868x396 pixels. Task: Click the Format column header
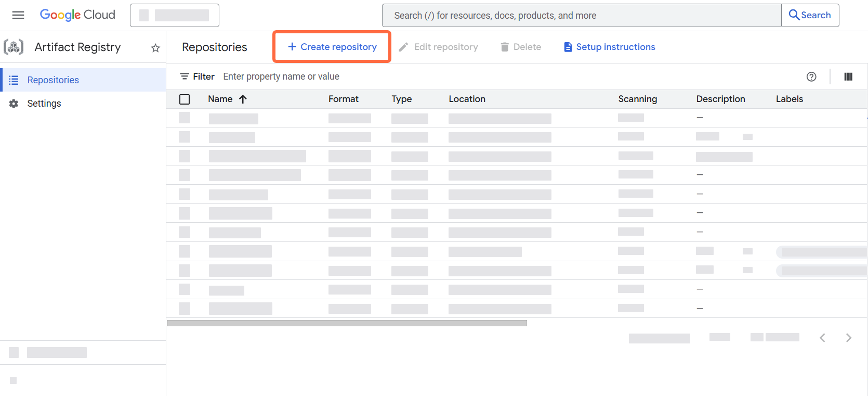pos(344,99)
